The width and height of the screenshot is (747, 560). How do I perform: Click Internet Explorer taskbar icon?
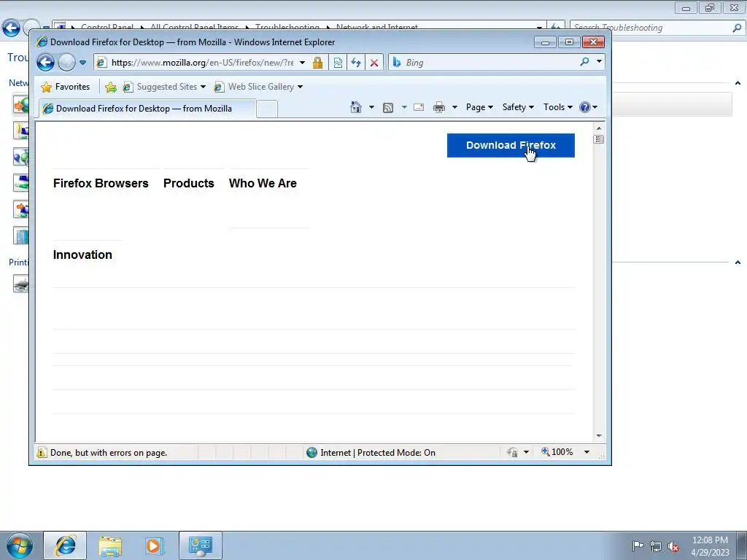pyautogui.click(x=65, y=545)
